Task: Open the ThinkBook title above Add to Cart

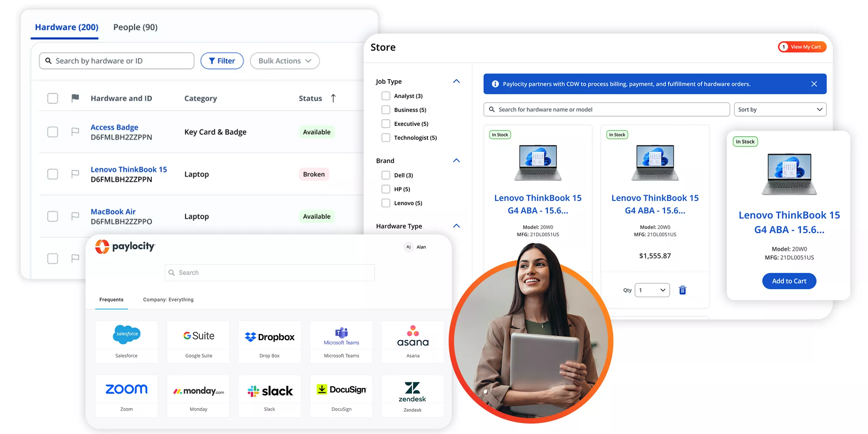Action: 789,222
